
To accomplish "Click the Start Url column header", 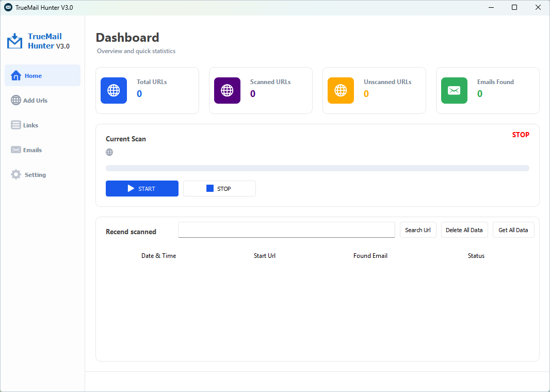I will point(265,256).
